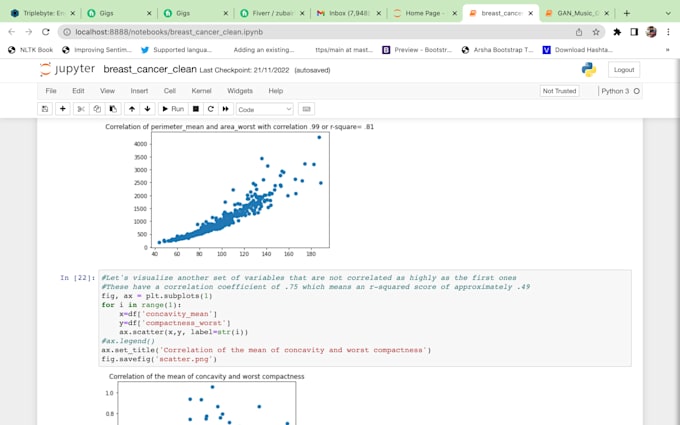
Task: Open the Improving Sentim... bookmark
Action: pos(97,50)
